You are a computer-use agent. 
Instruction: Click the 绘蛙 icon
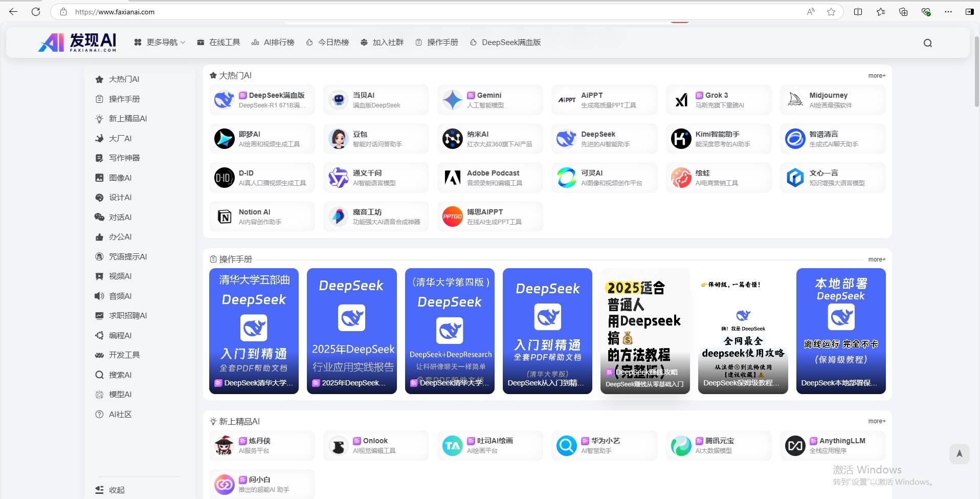(681, 178)
